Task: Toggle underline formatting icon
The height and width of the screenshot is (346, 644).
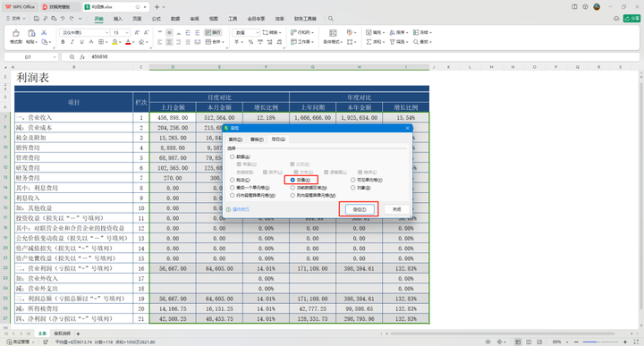Action: (x=81, y=42)
